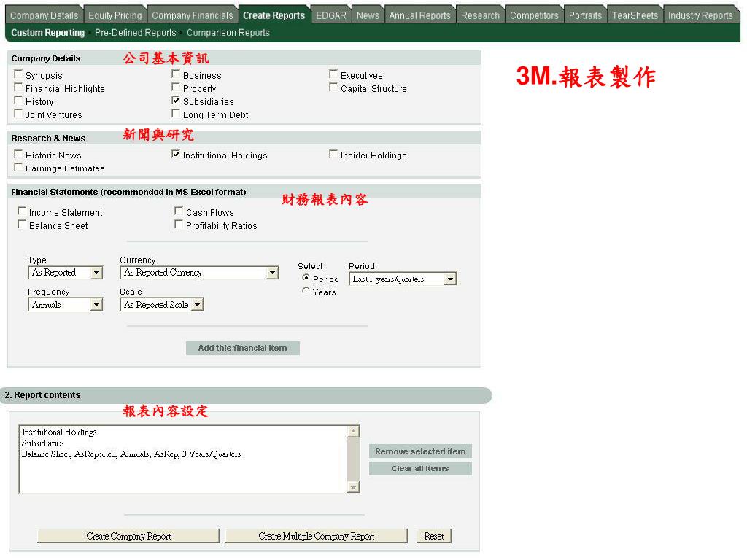Switch to Research tab
Viewport: 747px width, 560px height.
click(480, 15)
